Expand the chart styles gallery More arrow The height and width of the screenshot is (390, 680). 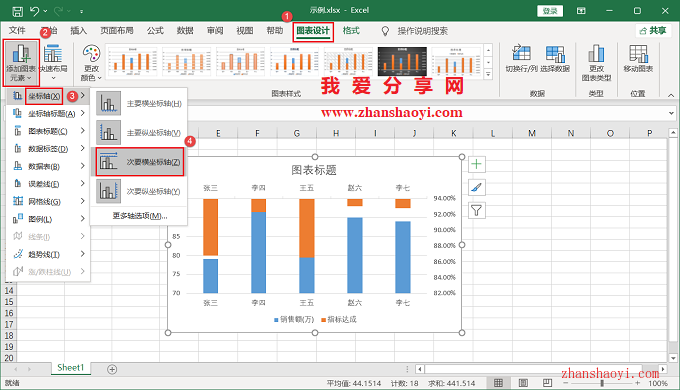(488, 75)
